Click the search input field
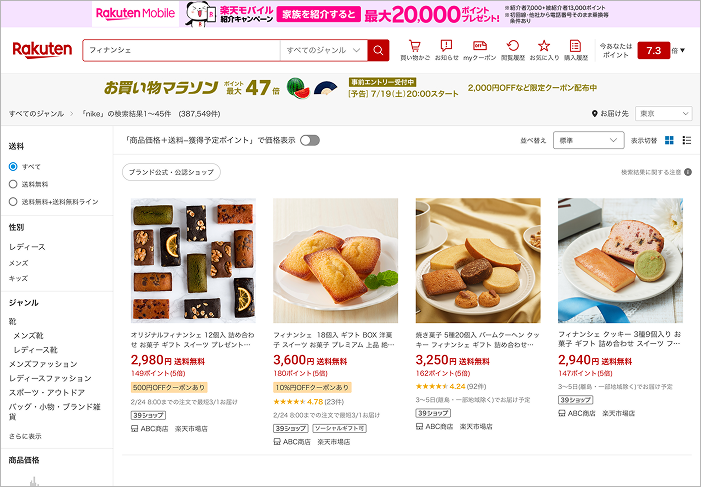The width and height of the screenshot is (701, 487). [x=182, y=50]
